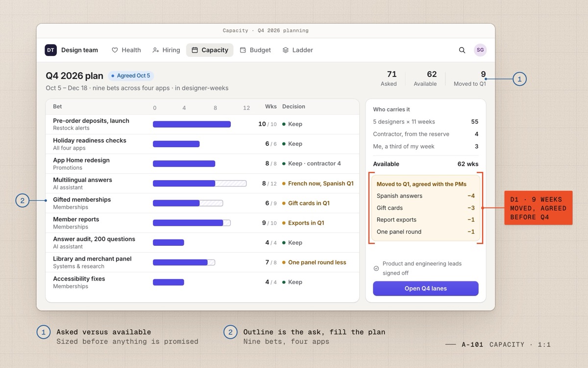Image resolution: width=588 pixels, height=368 pixels.
Task: Click the Pre-order deposits progress bar
Action: pyautogui.click(x=192, y=124)
